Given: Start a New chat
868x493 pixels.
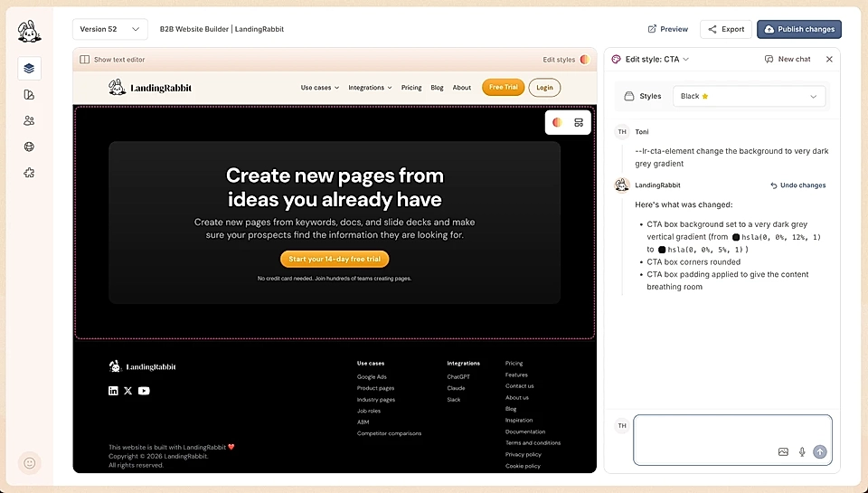Looking at the screenshot, I should click(788, 60).
